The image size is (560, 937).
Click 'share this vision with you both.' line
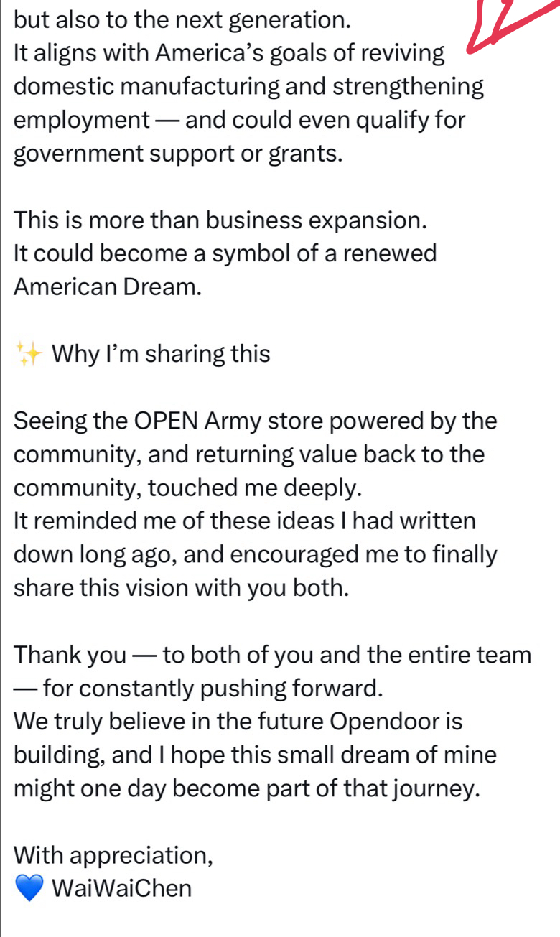tap(182, 589)
